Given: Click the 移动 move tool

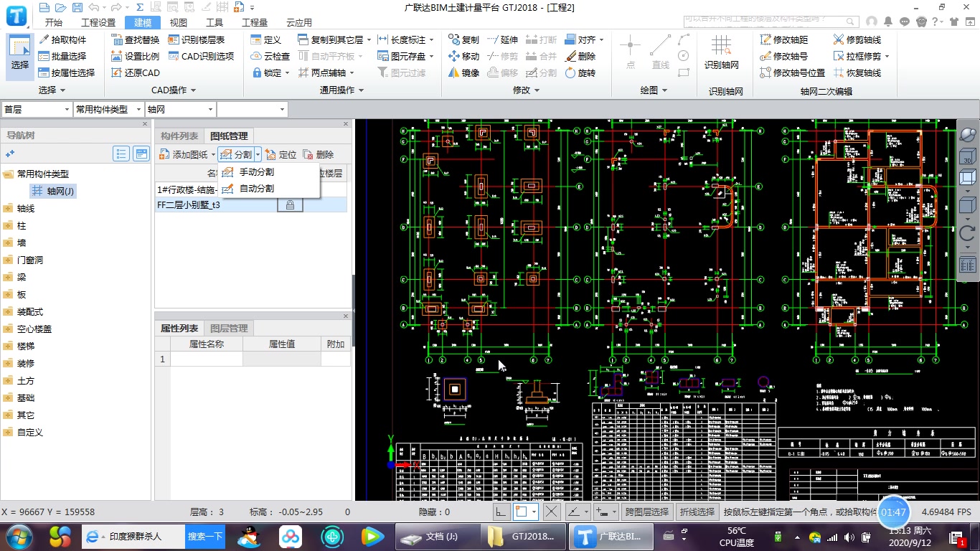Looking at the screenshot, I should [x=463, y=57].
